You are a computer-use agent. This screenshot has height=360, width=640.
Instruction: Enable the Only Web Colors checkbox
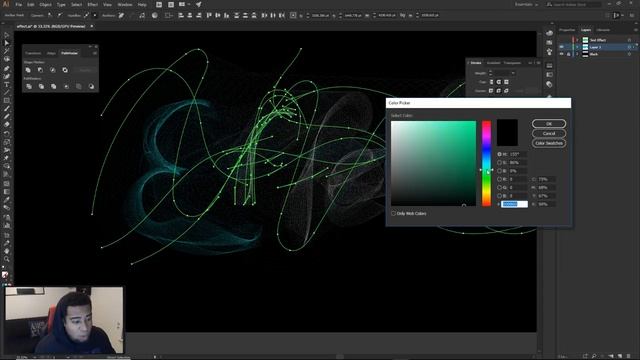pyautogui.click(x=393, y=213)
